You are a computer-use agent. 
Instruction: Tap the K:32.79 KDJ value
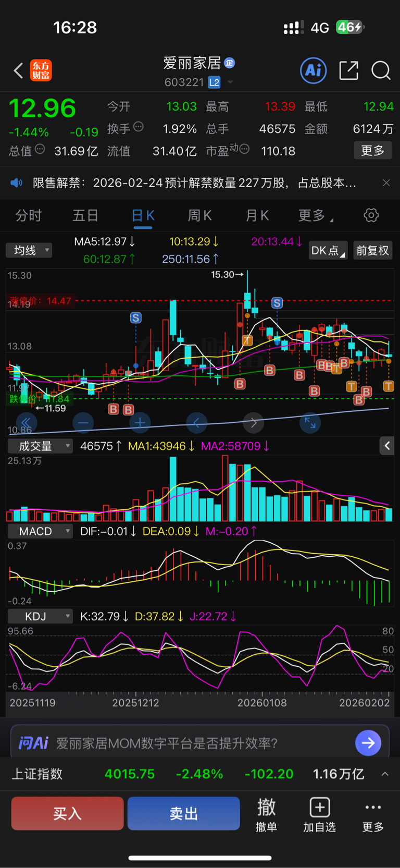104,616
